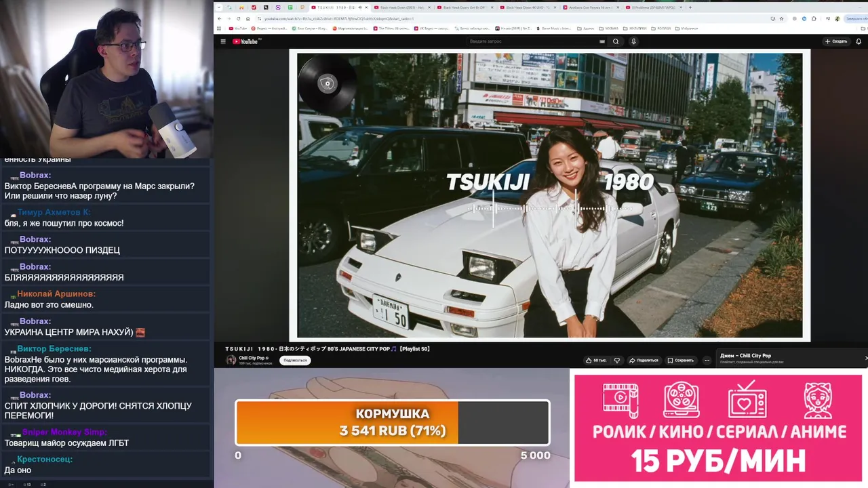Screen dimensions: 868x488
Task: Close the TSUKIJI 1980 tab
Action: (366, 7)
